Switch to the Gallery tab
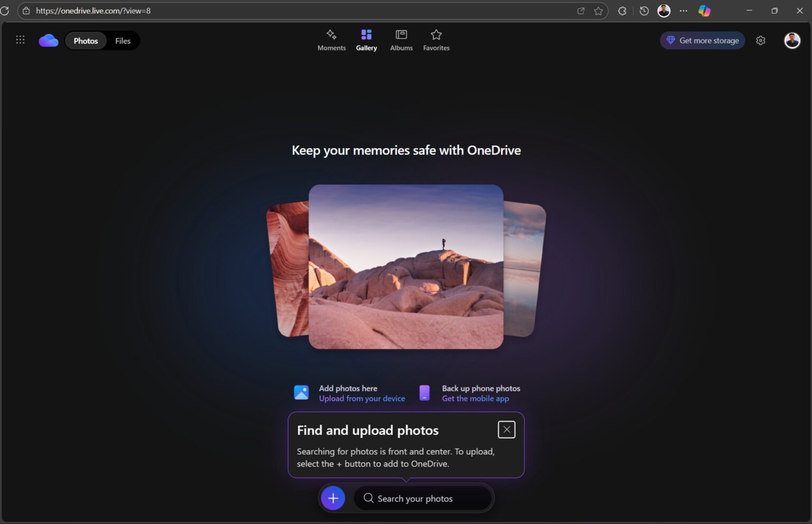 [366, 40]
